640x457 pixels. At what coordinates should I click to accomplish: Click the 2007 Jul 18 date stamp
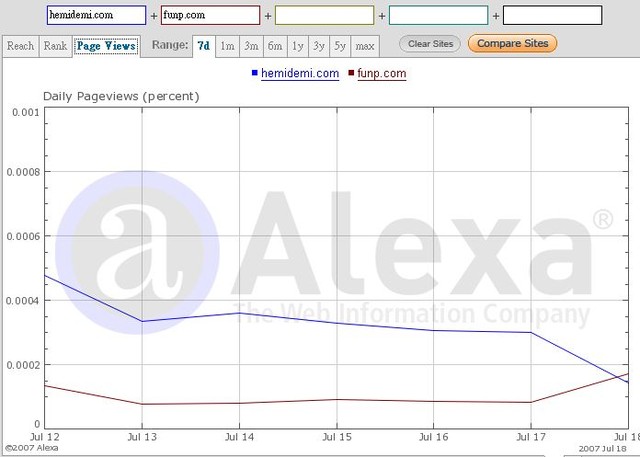[x=602, y=448]
